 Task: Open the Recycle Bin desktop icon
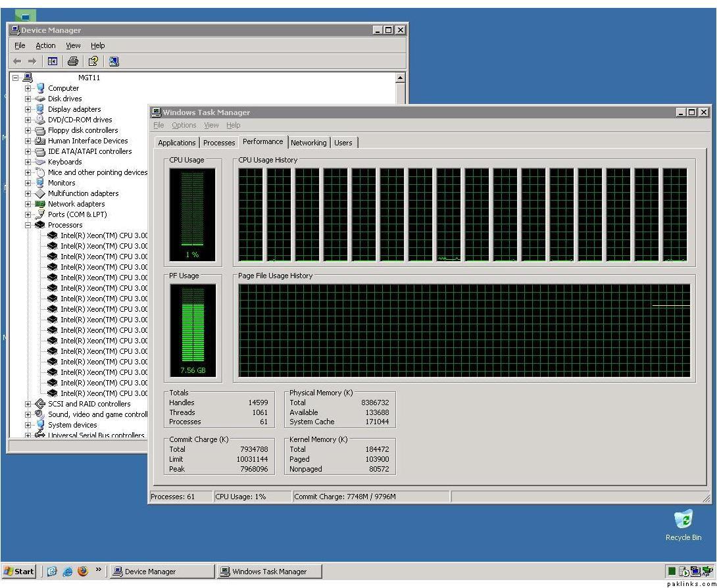(683, 520)
